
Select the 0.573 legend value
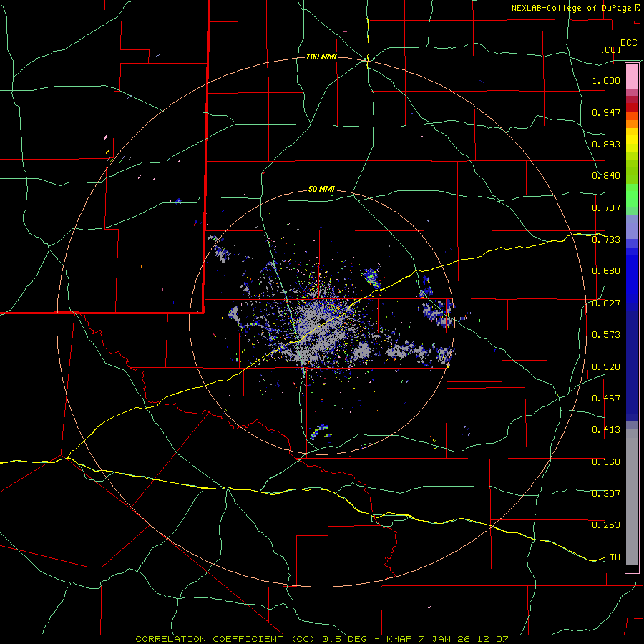tap(606, 335)
